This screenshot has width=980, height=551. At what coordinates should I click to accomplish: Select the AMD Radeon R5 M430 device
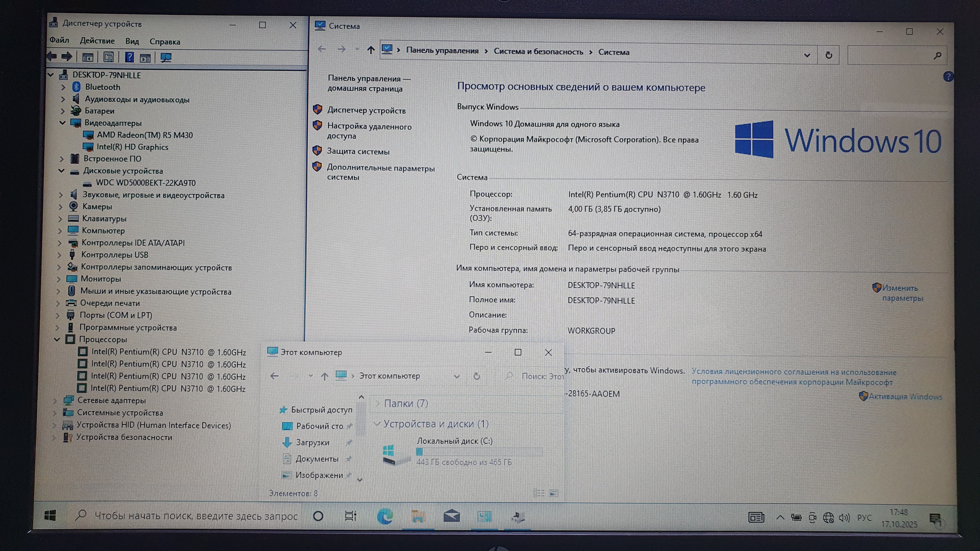pos(145,135)
